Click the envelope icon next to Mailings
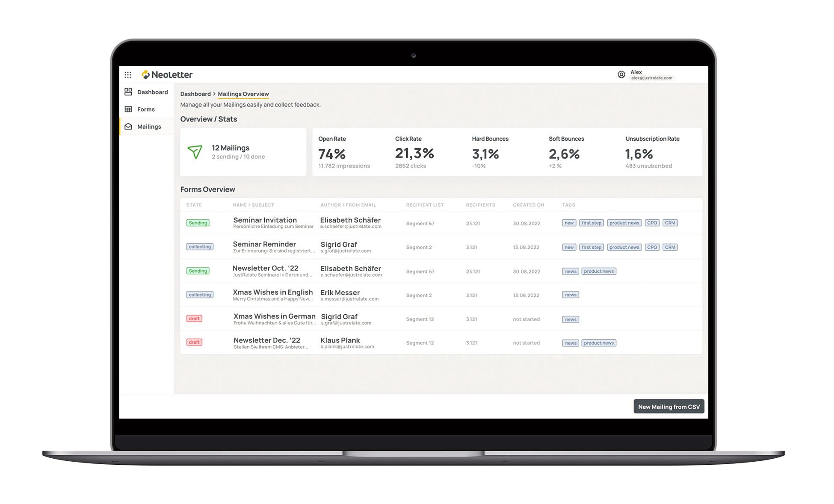Viewport: 834px width, 504px height. point(129,125)
